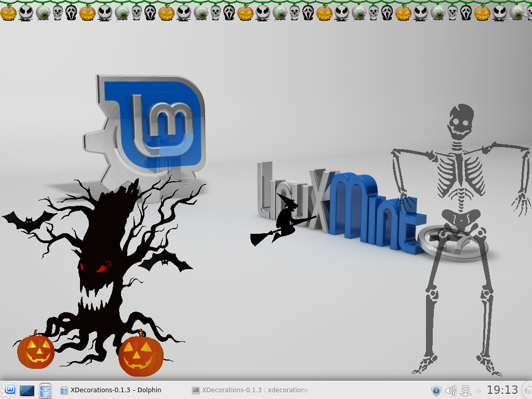The height and width of the screenshot is (399, 532).
Task: Expand the hidden system tray icons arrow
Action: 478,391
